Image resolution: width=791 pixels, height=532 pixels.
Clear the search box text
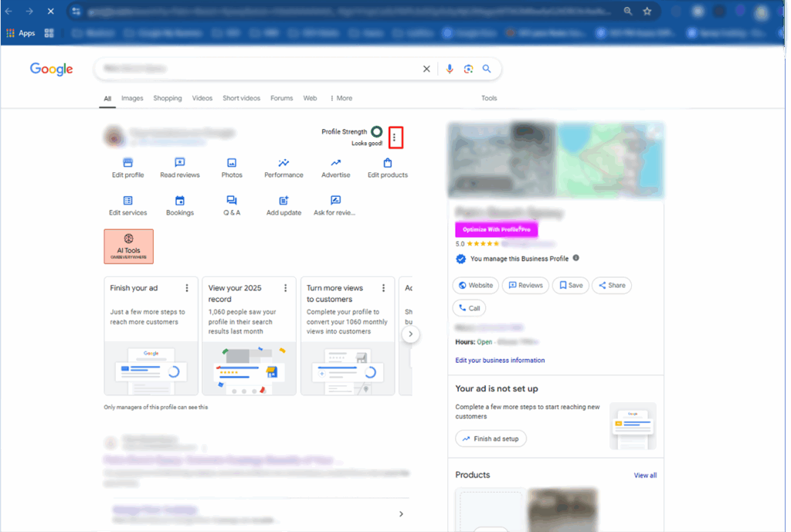(x=426, y=69)
